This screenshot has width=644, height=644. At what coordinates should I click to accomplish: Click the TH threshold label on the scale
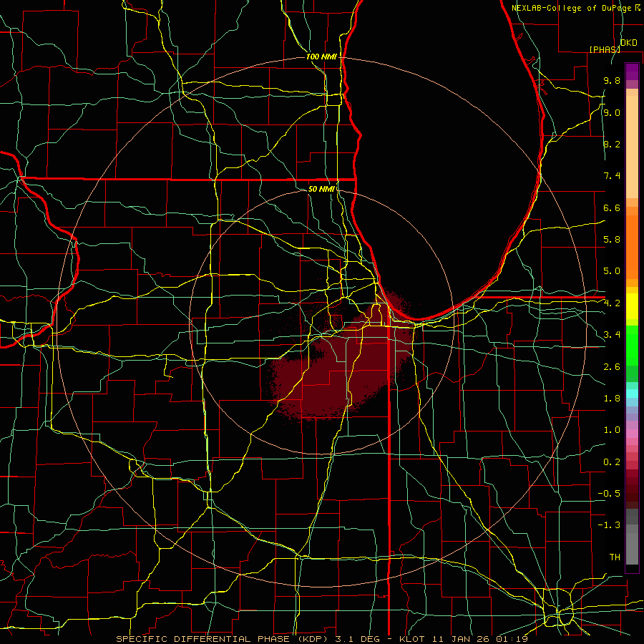pyautogui.click(x=615, y=557)
